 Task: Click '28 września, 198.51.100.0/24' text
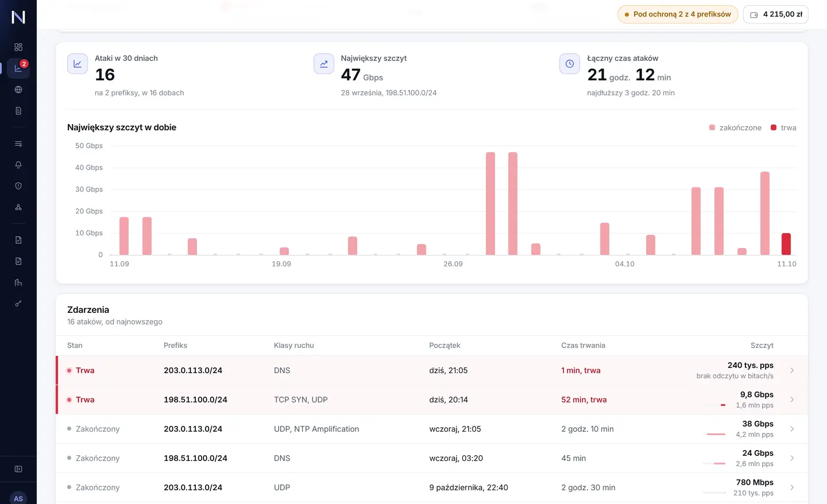[x=389, y=92]
